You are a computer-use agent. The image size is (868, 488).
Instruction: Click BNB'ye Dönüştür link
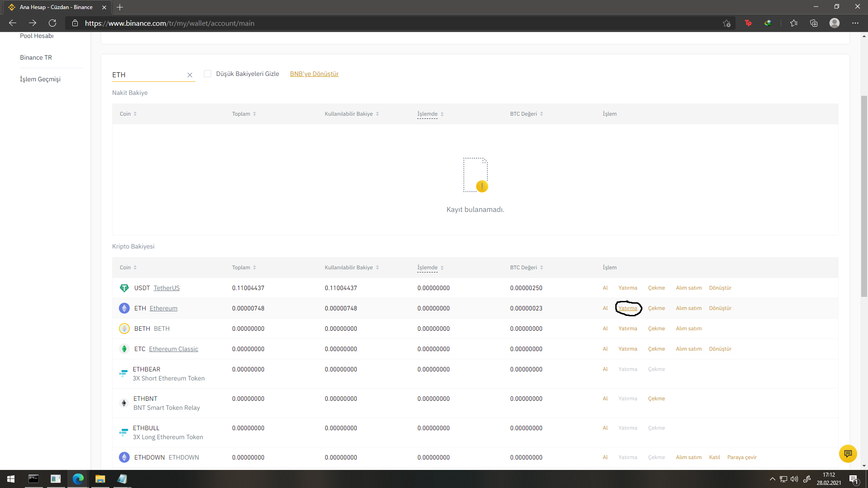[314, 74]
